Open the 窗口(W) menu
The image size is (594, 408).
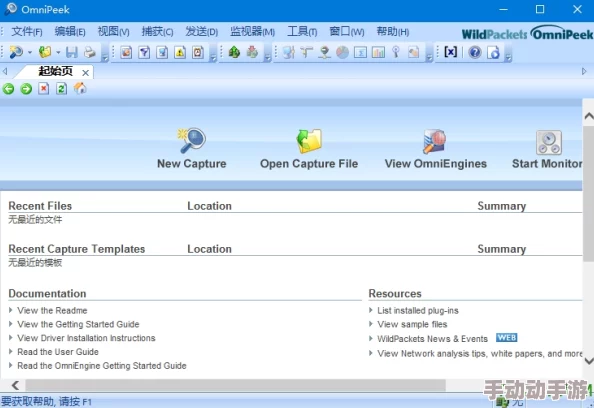347,31
